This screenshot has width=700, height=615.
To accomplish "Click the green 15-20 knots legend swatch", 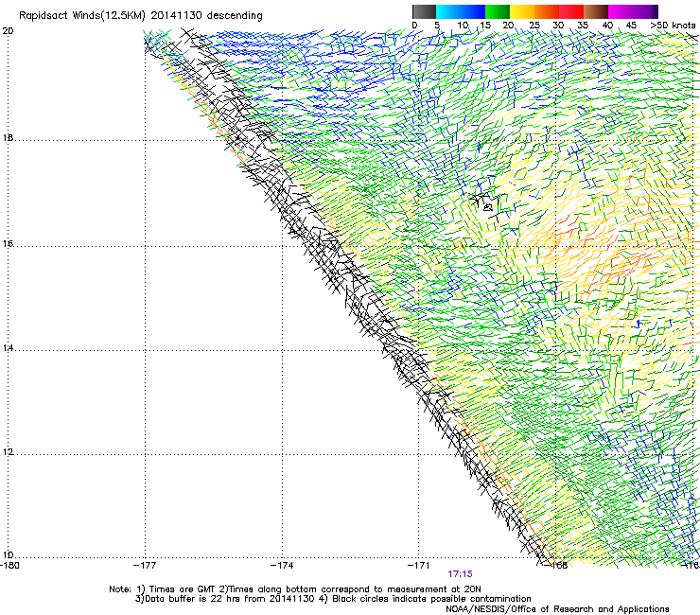I will click(x=498, y=11).
